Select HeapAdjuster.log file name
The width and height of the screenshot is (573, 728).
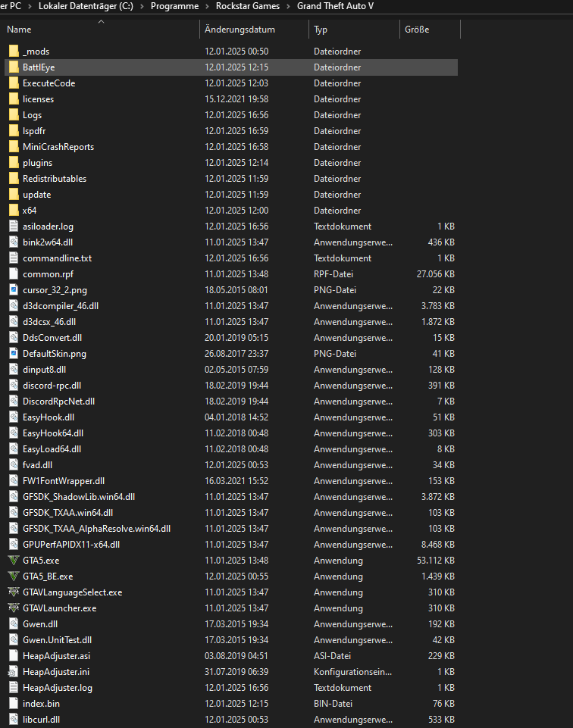click(x=58, y=688)
